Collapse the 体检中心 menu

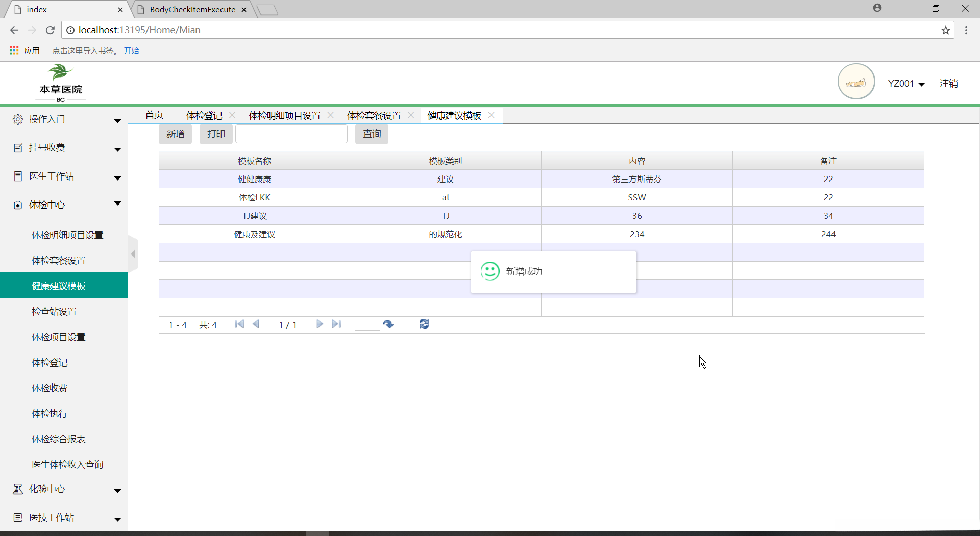(118, 203)
